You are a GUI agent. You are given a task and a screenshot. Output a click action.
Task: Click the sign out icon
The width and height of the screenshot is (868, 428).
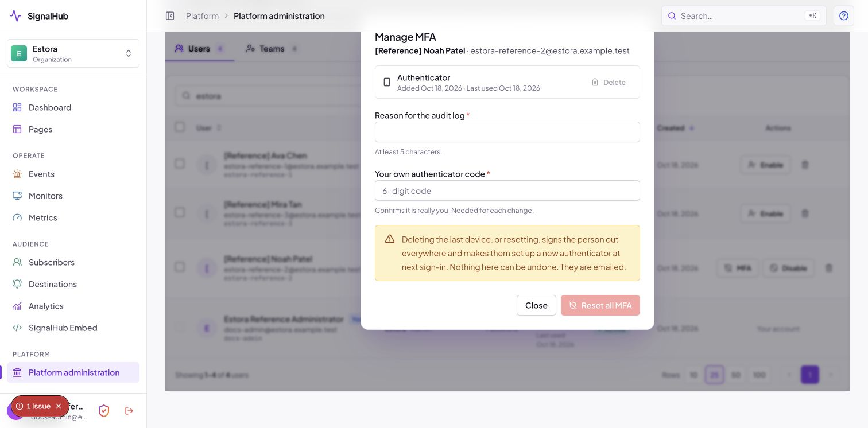coord(129,411)
